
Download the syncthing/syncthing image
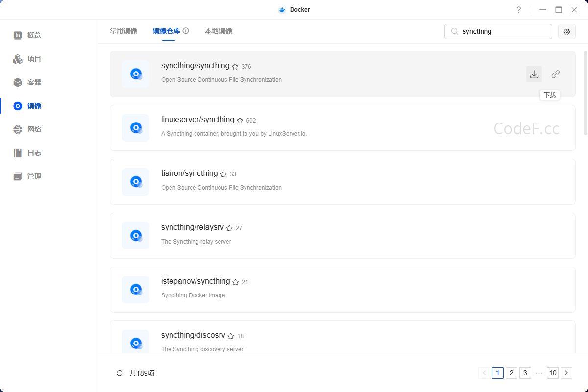click(534, 74)
